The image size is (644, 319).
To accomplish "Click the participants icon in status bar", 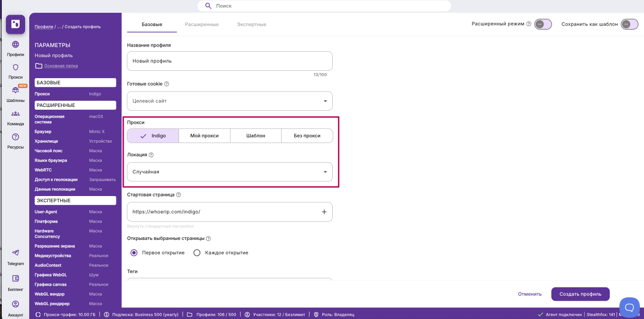I will pyautogui.click(x=247, y=314).
